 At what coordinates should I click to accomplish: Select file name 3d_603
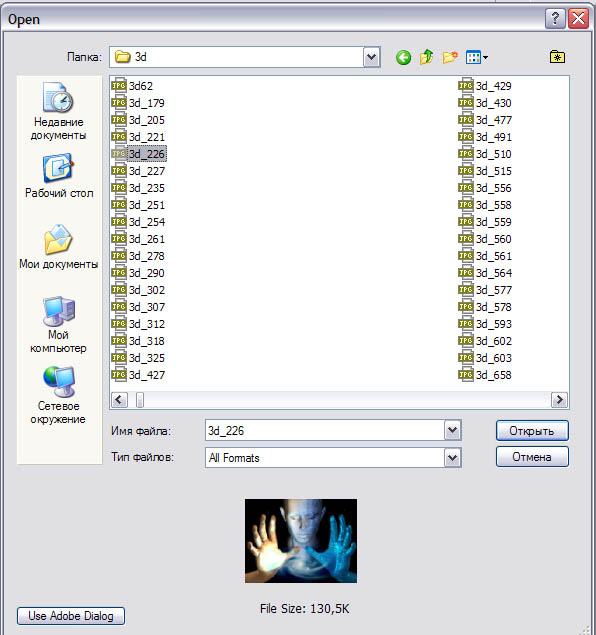tap(494, 358)
